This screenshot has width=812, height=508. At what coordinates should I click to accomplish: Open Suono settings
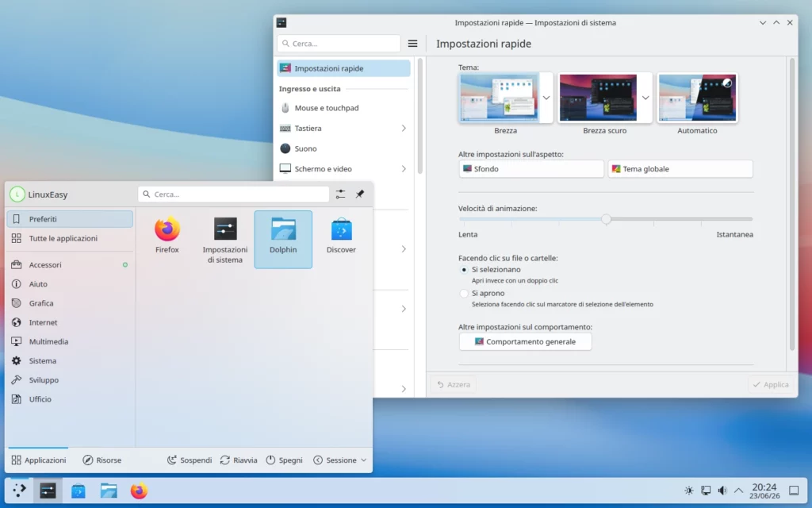click(x=344, y=148)
